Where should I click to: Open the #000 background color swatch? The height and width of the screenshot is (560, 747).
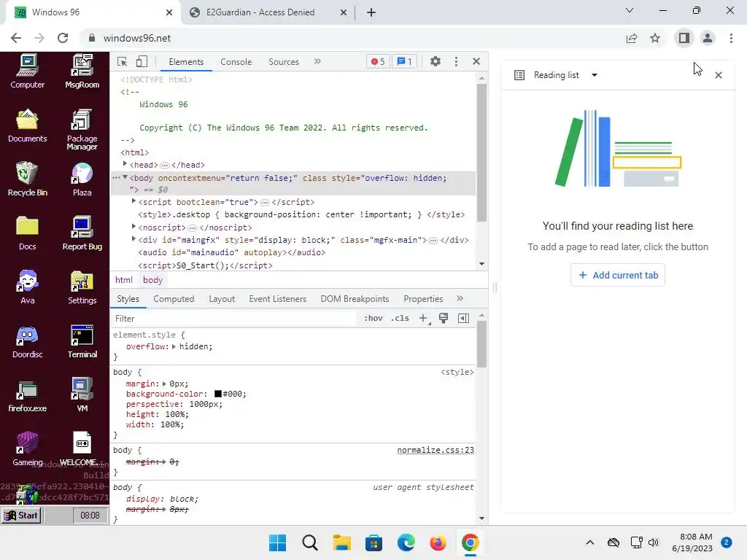click(218, 394)
